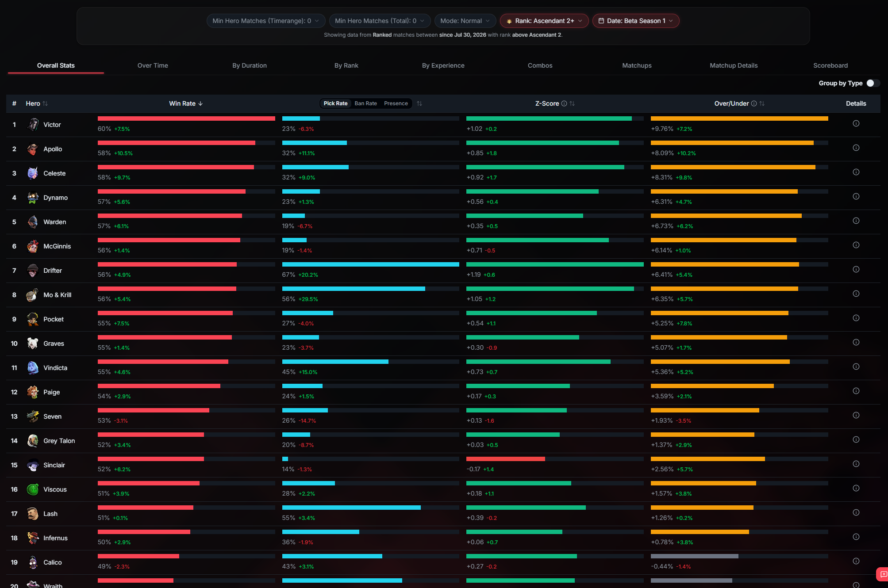Open the Date: Beta Season 1 dropdown
This screenshot has width=888, height=588.
(635, 21)
